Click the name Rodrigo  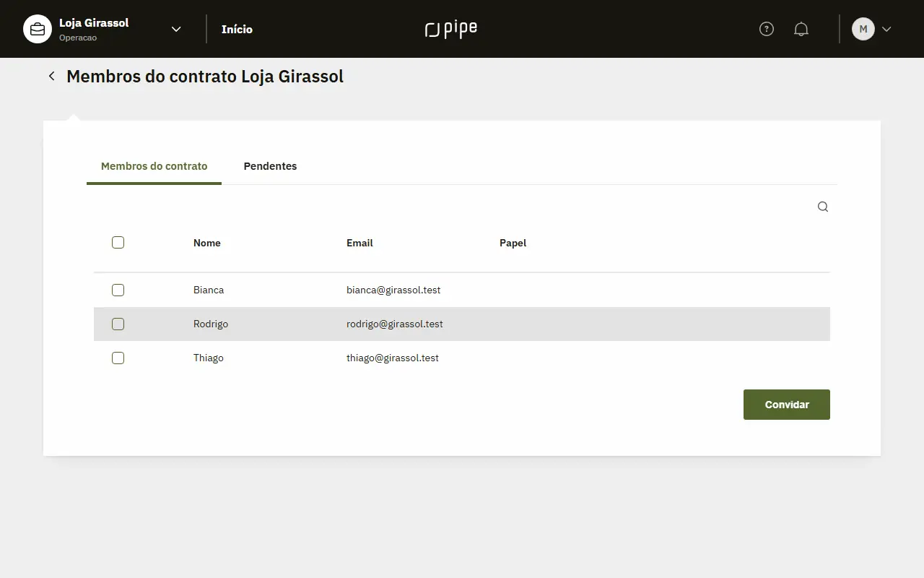point(211,324)
